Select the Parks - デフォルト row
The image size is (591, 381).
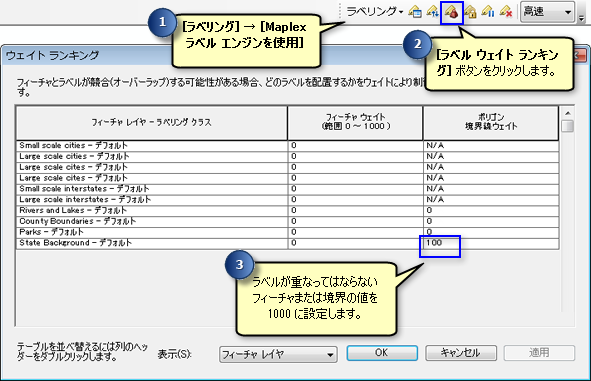[287, 233]
